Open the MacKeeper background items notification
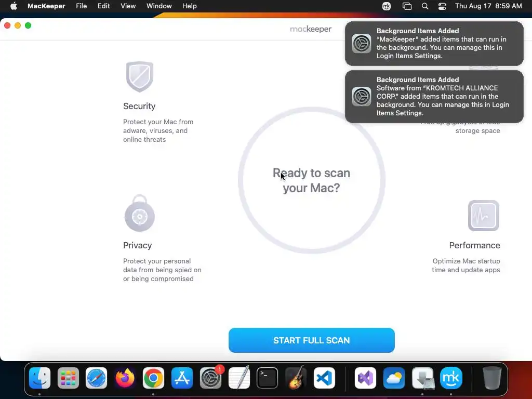Screen dimensions: 532x399 pos(434,44)
